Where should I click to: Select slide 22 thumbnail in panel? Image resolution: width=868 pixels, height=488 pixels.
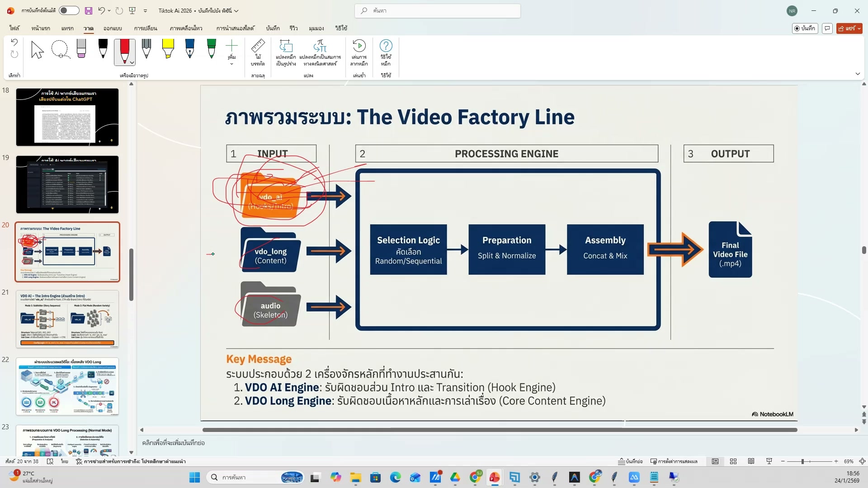(67, 386)
